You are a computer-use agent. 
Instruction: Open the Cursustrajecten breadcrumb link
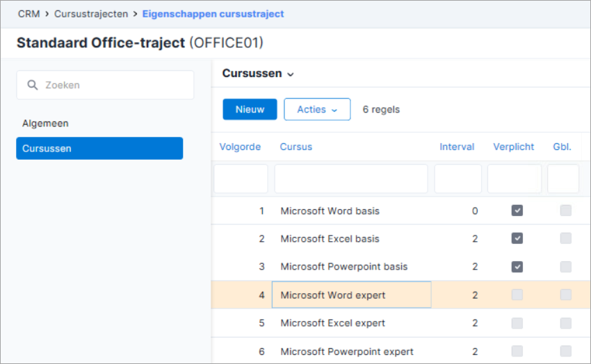click(91, 14)
